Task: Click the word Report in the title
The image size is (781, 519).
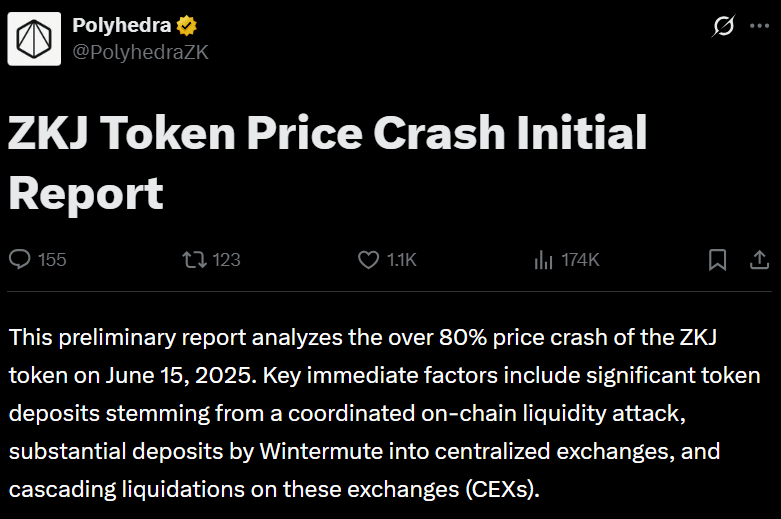Action: (86, 195)
